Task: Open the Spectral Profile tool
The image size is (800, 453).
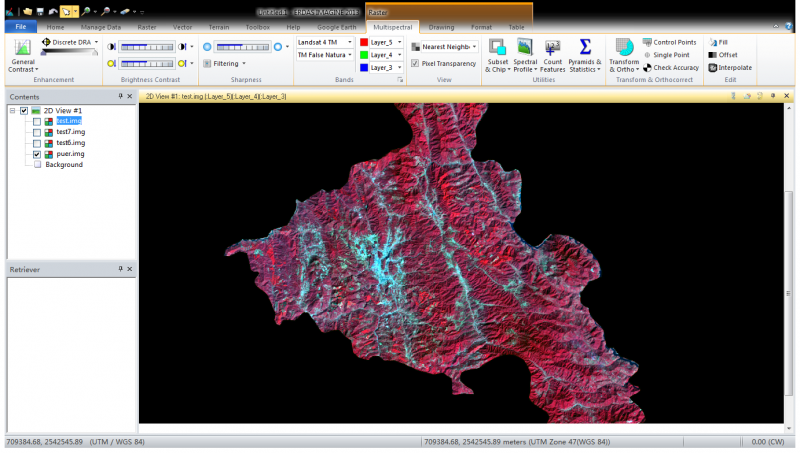Action: point(525,47)
